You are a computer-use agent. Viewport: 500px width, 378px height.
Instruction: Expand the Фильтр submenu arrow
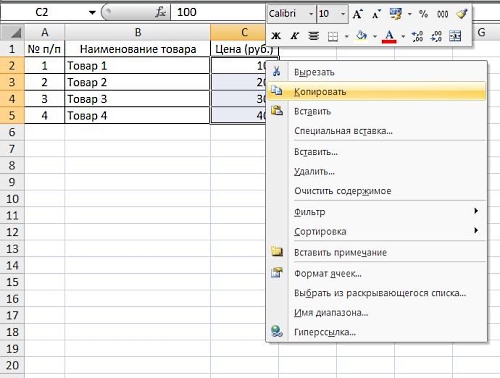(476, 211)
